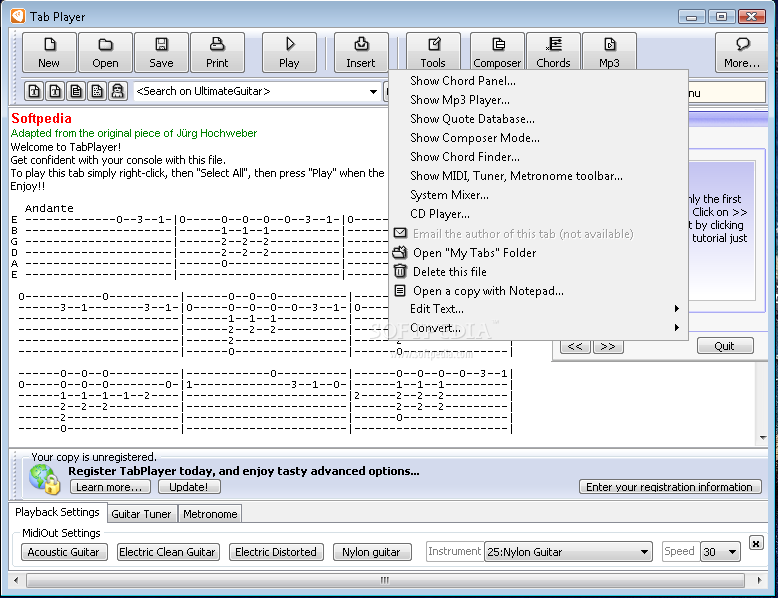Click the Open toolbar button
The image size is (778, 598).
[x=105, y=53]
